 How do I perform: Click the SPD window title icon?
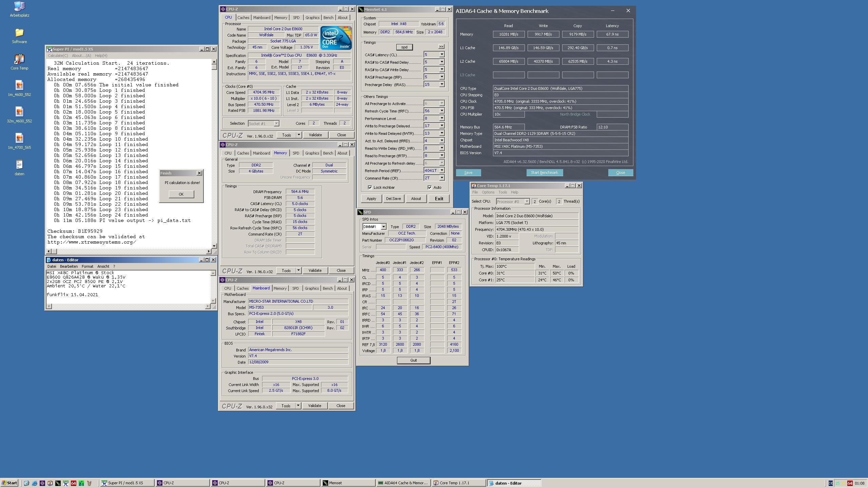(360, 212)
